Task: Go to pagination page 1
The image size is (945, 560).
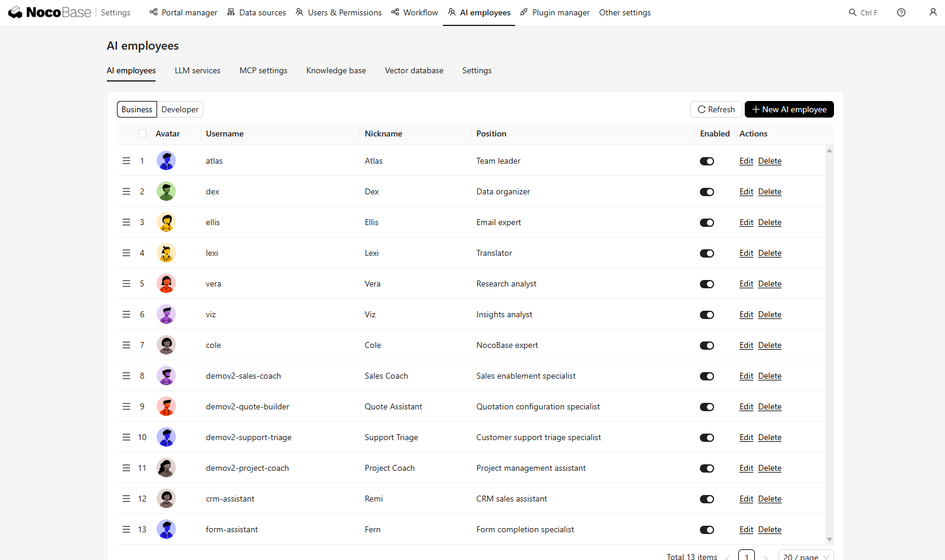Action: point(747,555)
